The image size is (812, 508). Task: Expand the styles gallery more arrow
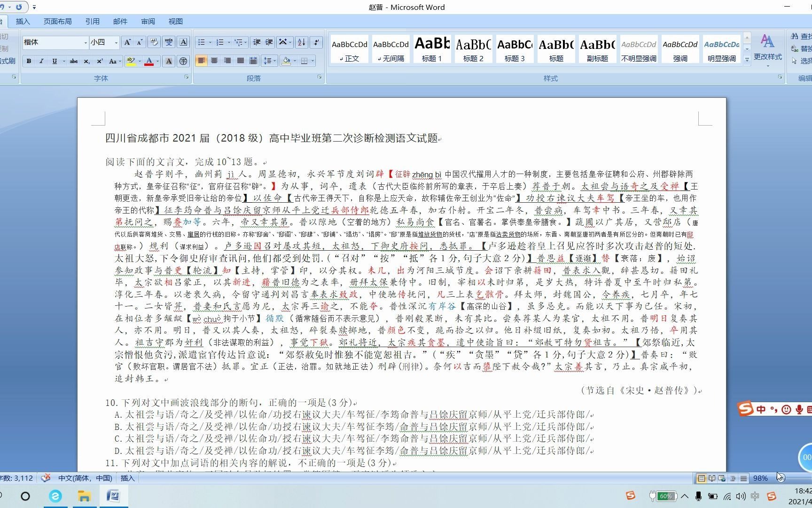click(747, 60)
